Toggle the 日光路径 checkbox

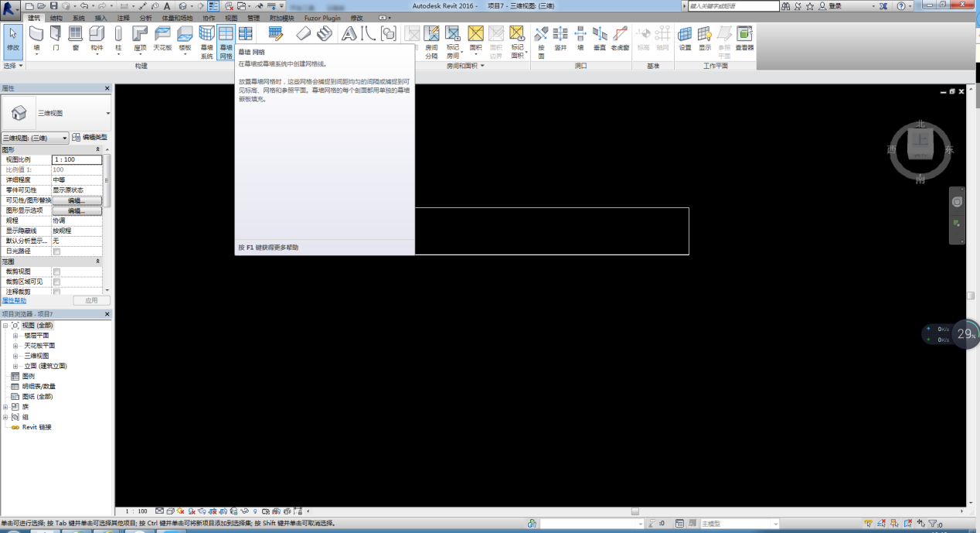pos(56,251)
